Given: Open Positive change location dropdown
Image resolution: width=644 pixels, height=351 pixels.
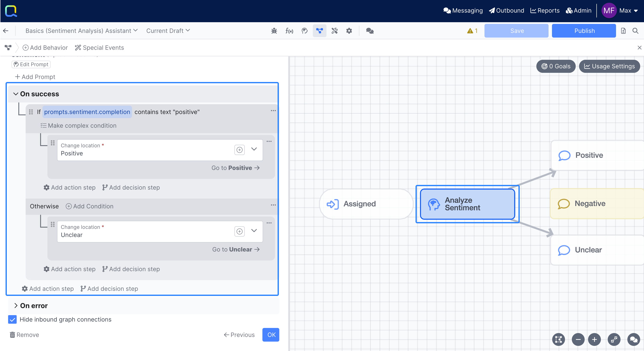Looking at the screenshot, I should tap(254, 149).
